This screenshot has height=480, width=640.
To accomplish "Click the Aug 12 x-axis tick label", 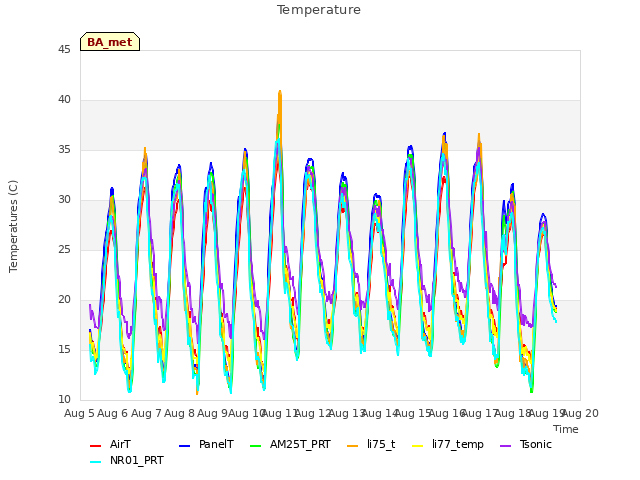I will [x=313, y=413].
